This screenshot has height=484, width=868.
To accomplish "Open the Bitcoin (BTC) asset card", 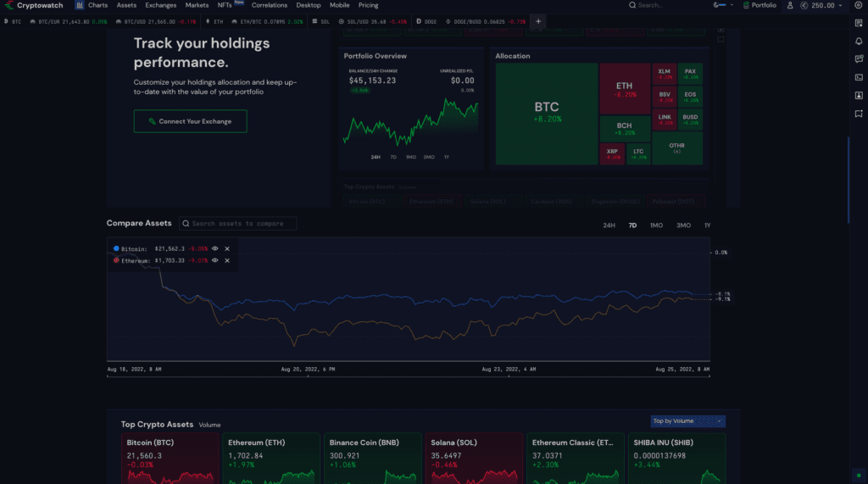I will (170, 459).
